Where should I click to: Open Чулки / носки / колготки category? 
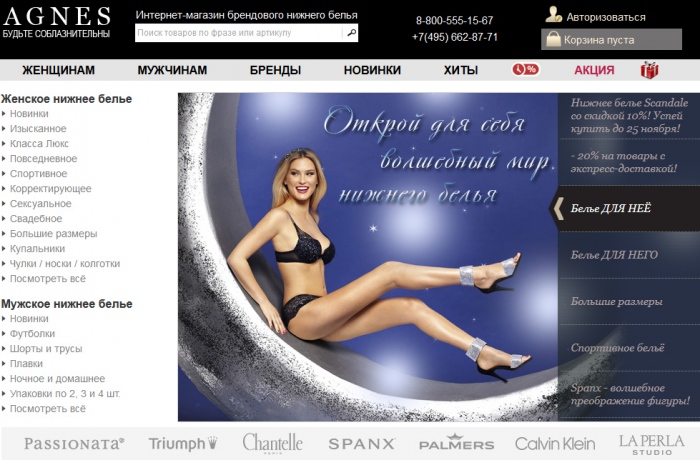65,264
